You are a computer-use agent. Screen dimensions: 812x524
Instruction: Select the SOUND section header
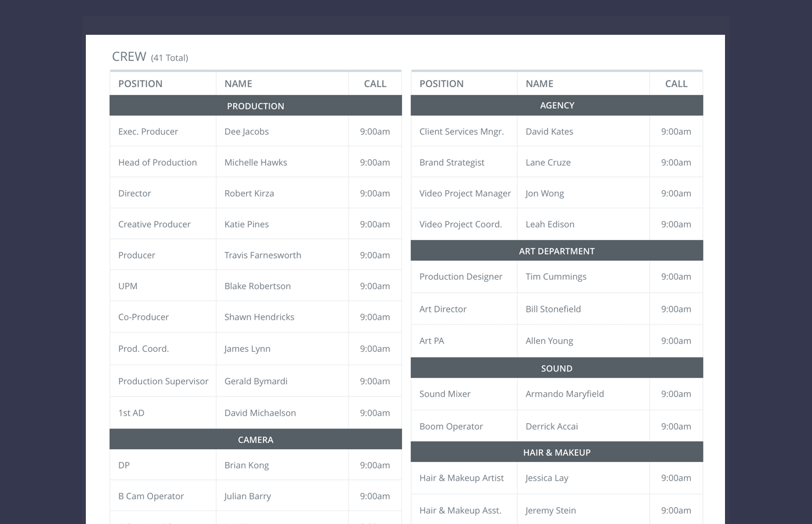pyautogui.click(x=556, y=367)
